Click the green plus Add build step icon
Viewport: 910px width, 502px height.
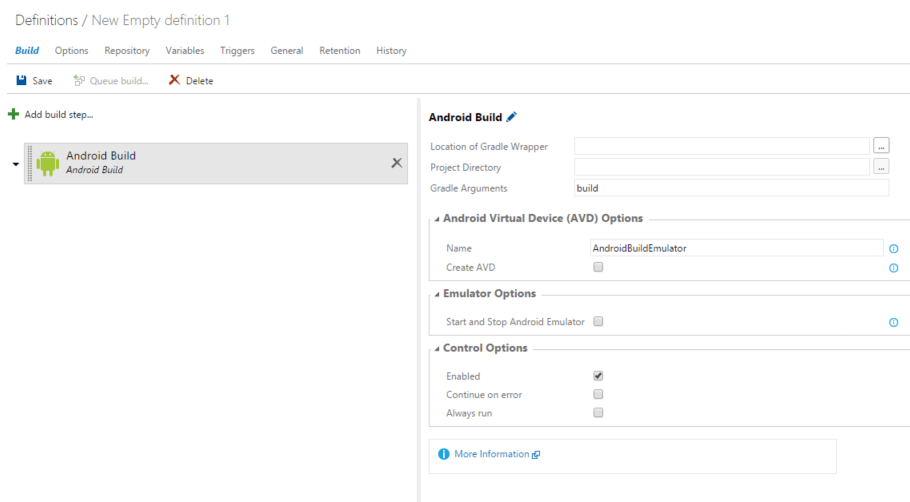pos(13,114)
